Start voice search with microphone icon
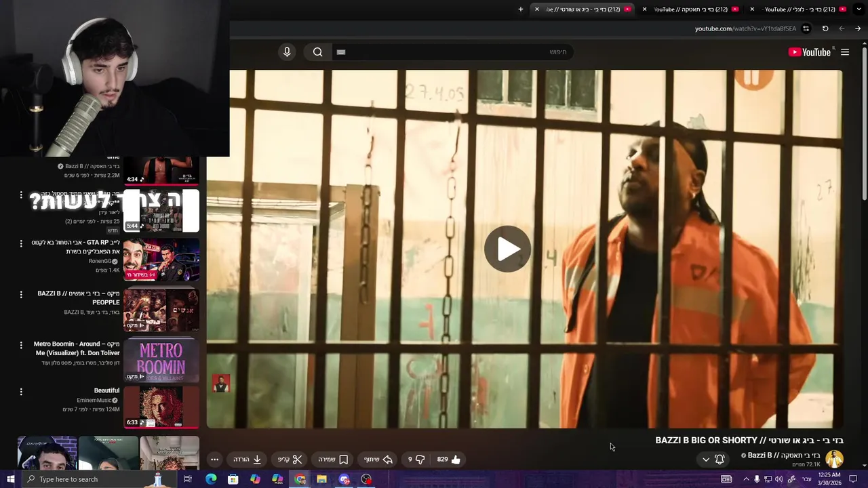Viewport: 868px width, 488px height. (x=287, y=52)
